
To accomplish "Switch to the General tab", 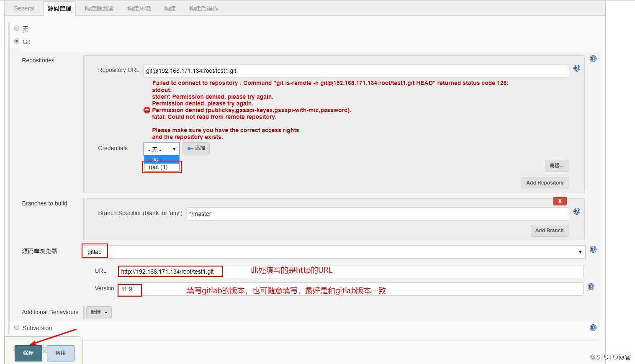I will 24,8.
